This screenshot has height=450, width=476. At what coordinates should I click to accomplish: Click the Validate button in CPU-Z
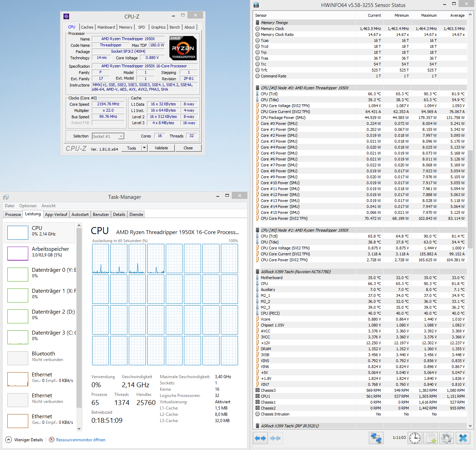coord(161,148)
